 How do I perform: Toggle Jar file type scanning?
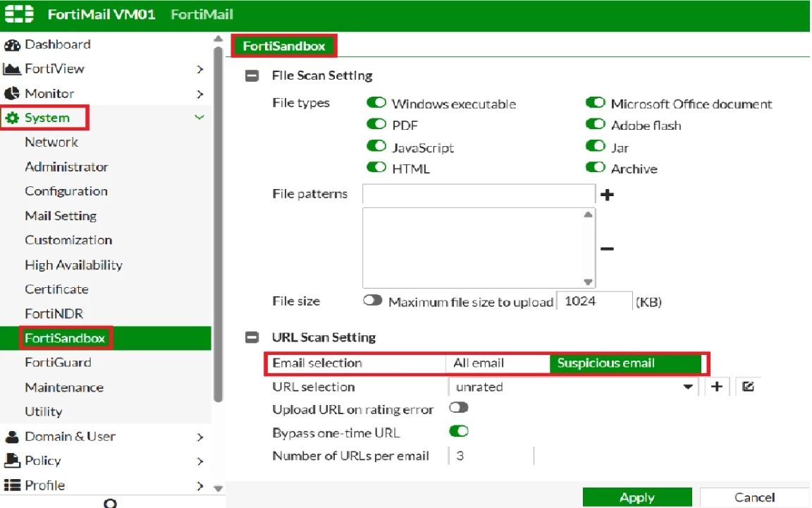(596, 146)
